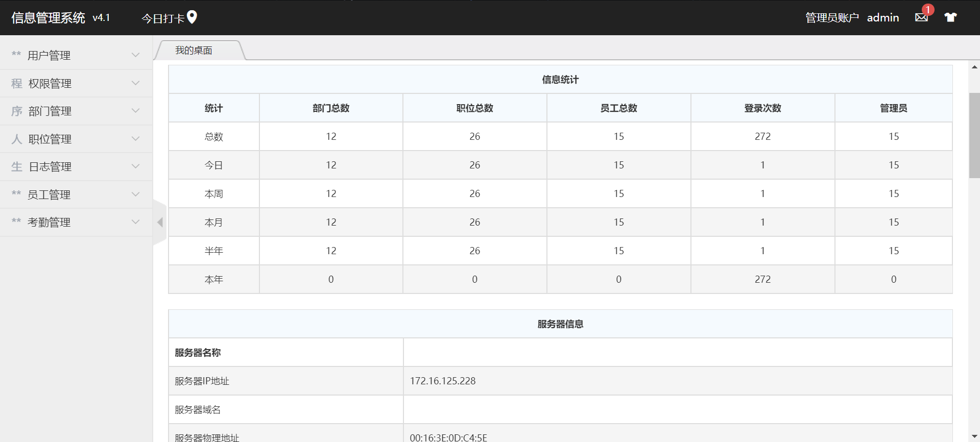
Task: Expand the 员工管理 chevron
Action: tap(135, 194)
